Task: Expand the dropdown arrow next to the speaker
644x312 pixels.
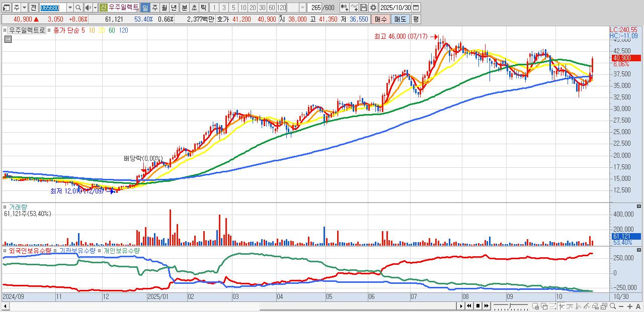Action: [x=95, y=8]
